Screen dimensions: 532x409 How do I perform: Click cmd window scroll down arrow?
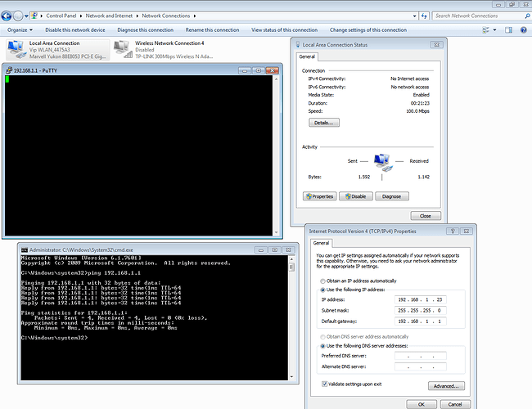291,377
